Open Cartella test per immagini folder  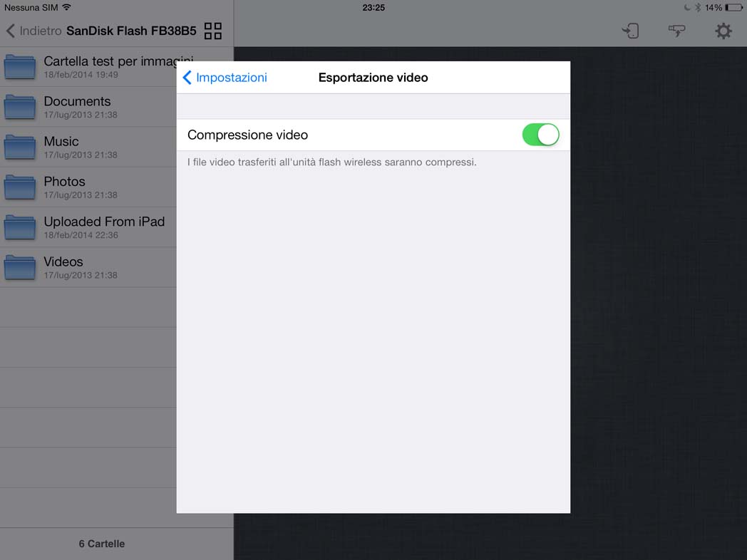coord(88,67)
